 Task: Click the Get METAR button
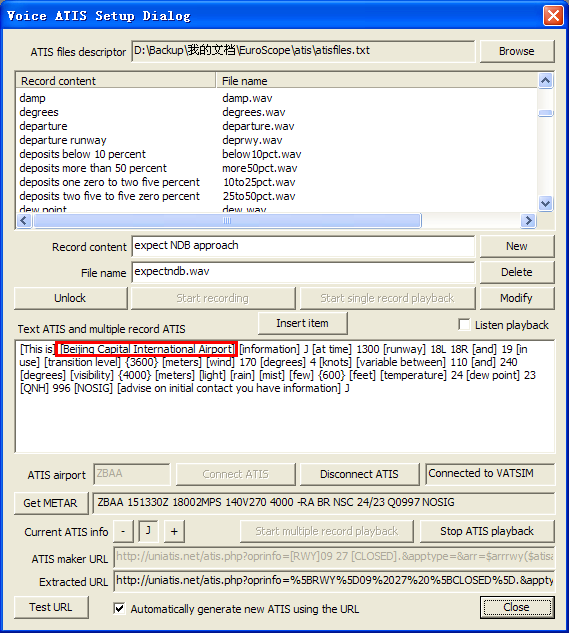(x=50, y=503)
